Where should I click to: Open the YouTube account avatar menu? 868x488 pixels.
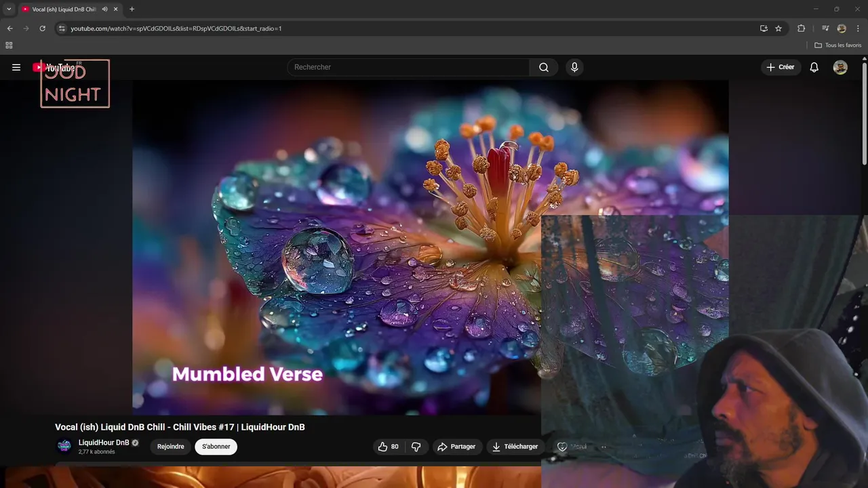[x=840, y=67]
